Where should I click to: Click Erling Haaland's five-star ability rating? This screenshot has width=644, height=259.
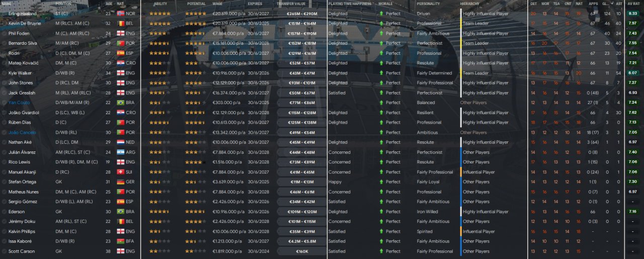(x=159, y=14)
